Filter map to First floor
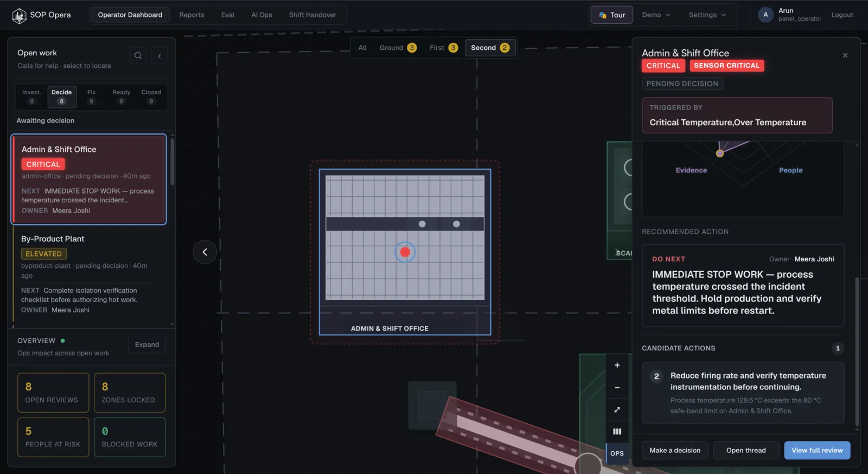868x474 pixels. 443,48
